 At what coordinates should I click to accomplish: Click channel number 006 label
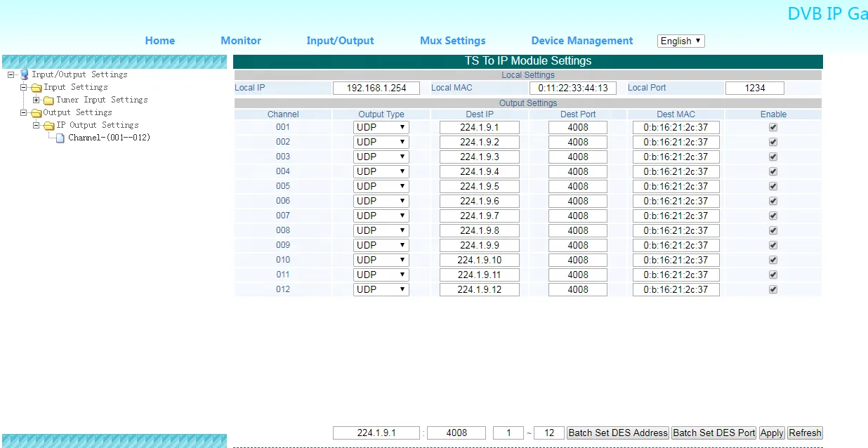click(x=283, y=201)
